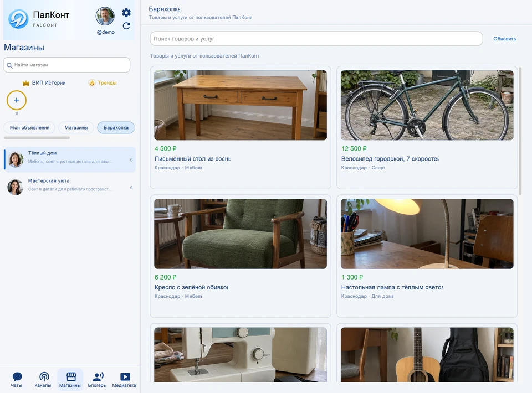Screen dimensions: 532x393
Task: Click the circular refresh arrow icon
Action: (x=126, y=26)
